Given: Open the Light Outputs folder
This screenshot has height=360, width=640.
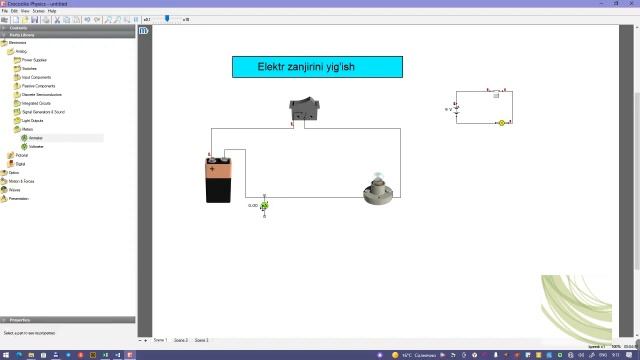Looking at the screenshot, I should click(29, 121).
